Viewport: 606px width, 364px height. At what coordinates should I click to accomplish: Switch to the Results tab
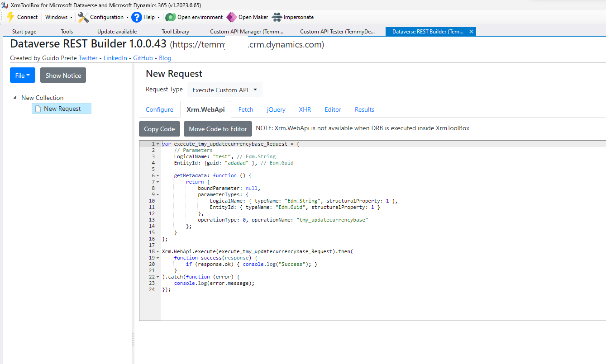[364, 109]
